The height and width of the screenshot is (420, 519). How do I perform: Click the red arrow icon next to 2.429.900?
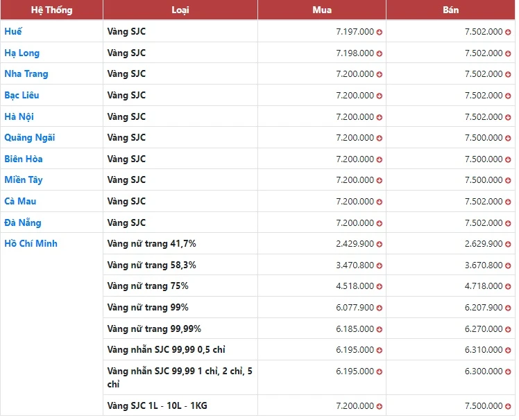[380, 244]
